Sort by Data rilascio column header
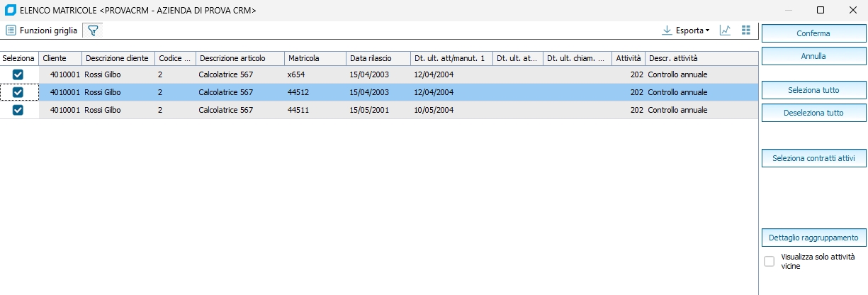The width and height of the screenshot is (868, 295). (378, 58)
